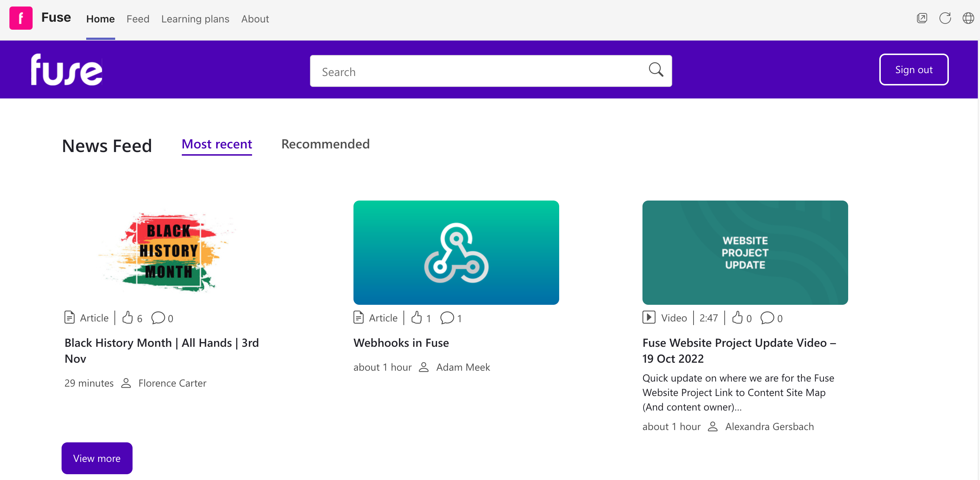Click the globe website icon
The image size is (980, 480).
967,18
